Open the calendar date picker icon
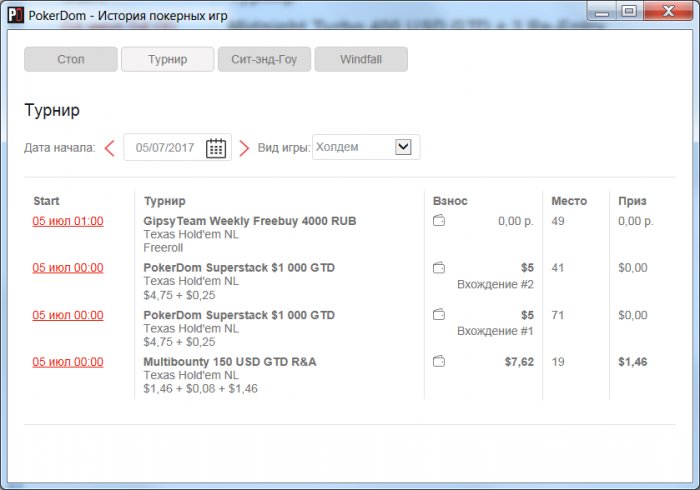The image size is (700, 490). pyautogui.click(x=216, y=148)
